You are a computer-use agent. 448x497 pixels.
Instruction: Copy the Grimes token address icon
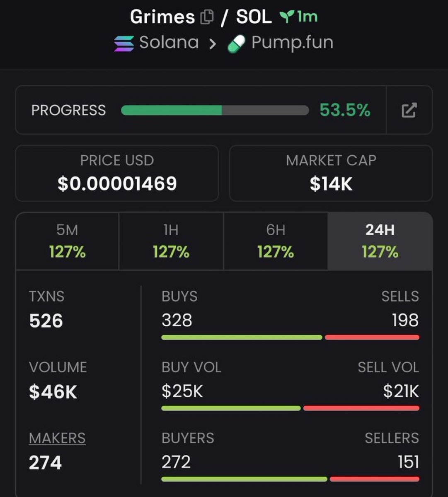tap(207, 17)
